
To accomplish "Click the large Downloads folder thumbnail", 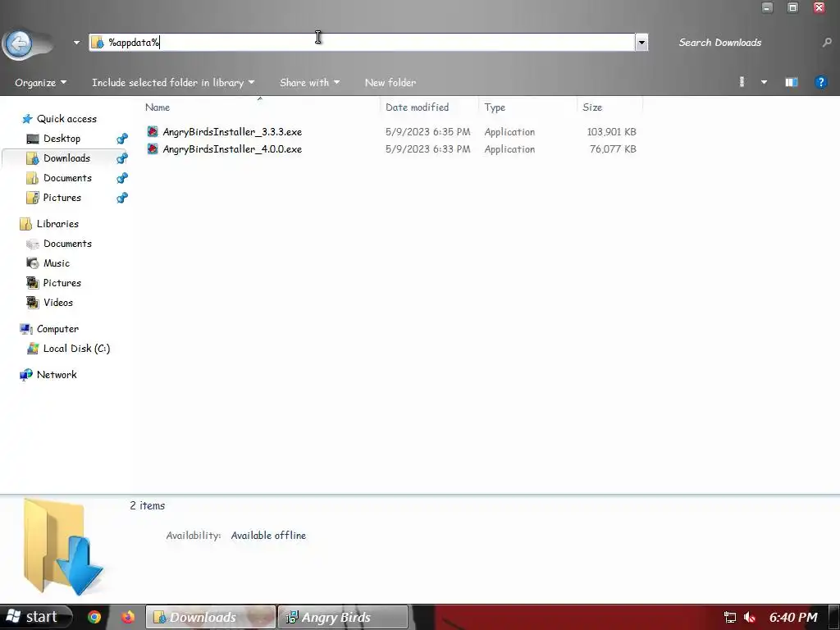I will click(x=63, y=546).
